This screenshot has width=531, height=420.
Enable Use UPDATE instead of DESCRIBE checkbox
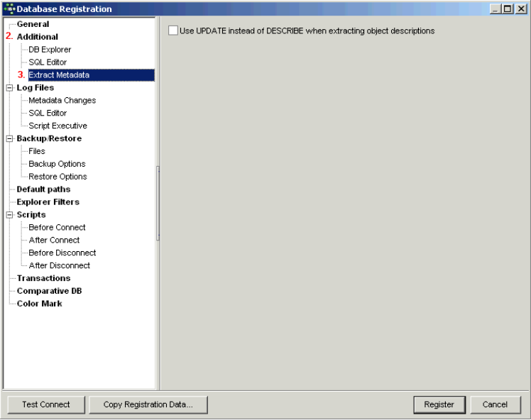[173, 31]
